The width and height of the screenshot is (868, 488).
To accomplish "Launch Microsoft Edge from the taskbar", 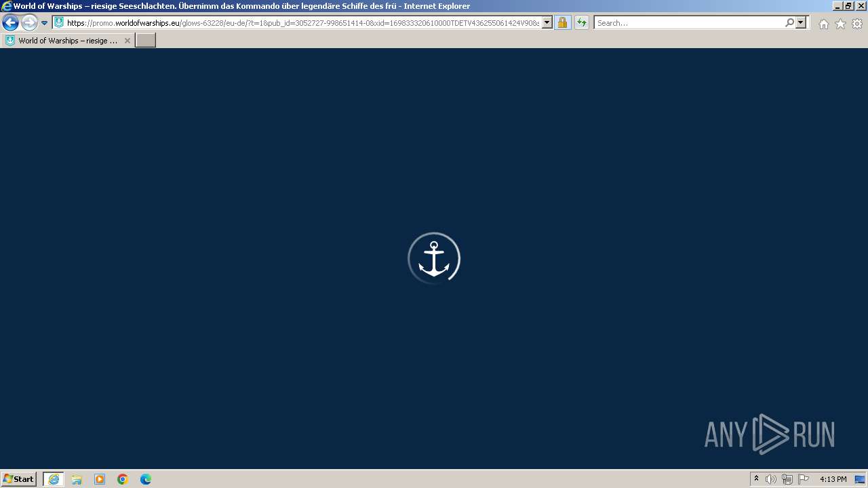I will [x=146, y=479].
